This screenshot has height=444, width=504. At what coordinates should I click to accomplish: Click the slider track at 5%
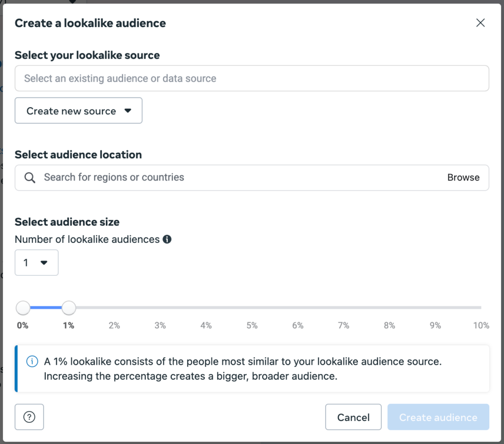point(252,308)
